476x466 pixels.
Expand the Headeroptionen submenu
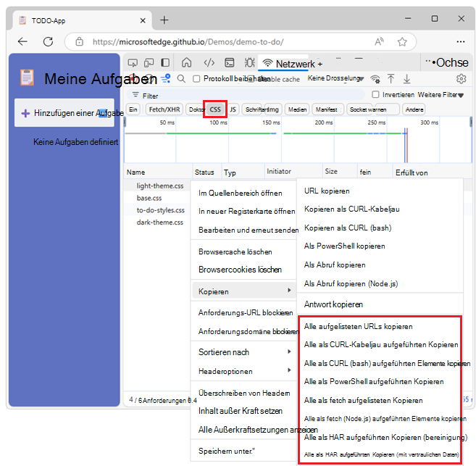pyautogui.click(x=244, y=371)
